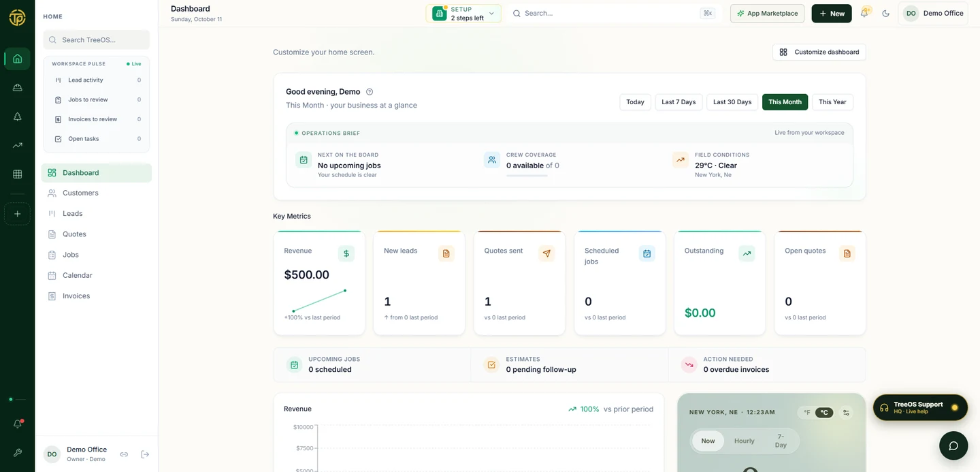
Task: Click the Estimates 0 pending follow-up tile
Action: [x=570, y=365]
